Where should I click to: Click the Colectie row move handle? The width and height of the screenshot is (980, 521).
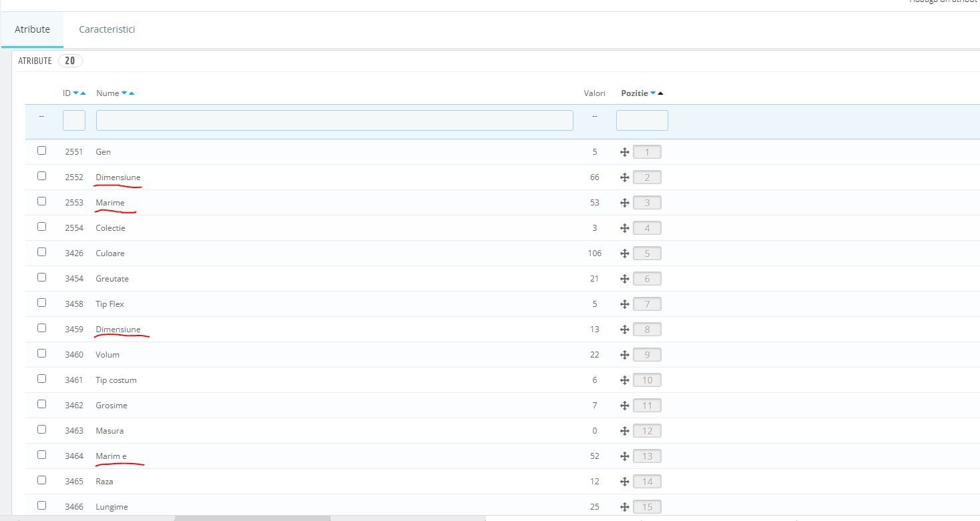[625, 228]
